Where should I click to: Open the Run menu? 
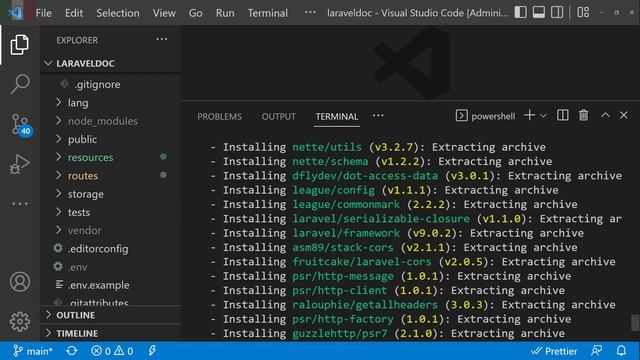click(225, 13)
